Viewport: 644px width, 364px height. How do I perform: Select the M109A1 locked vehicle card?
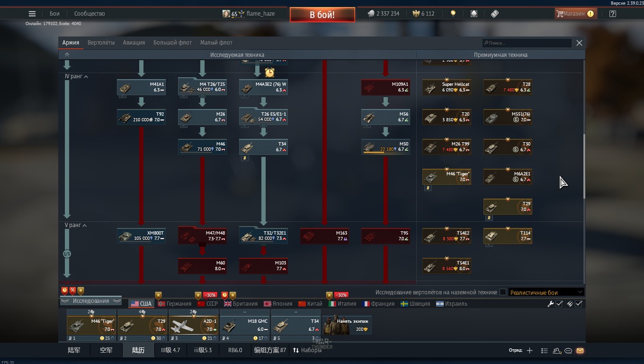[385, 87]
